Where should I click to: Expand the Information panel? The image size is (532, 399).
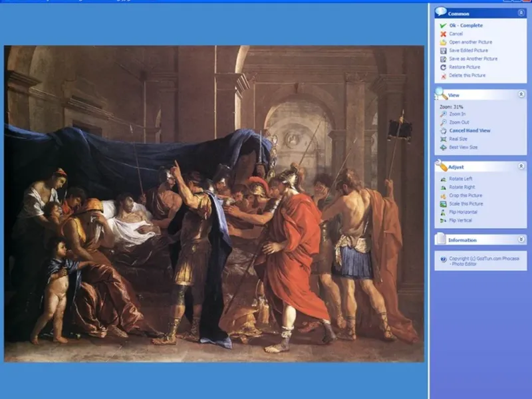point(521,239)
